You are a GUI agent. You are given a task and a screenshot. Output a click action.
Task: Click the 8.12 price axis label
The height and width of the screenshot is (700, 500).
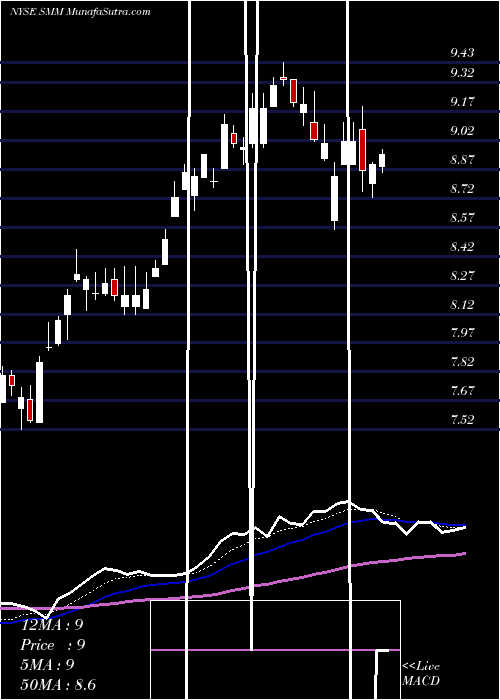(462, 304)
